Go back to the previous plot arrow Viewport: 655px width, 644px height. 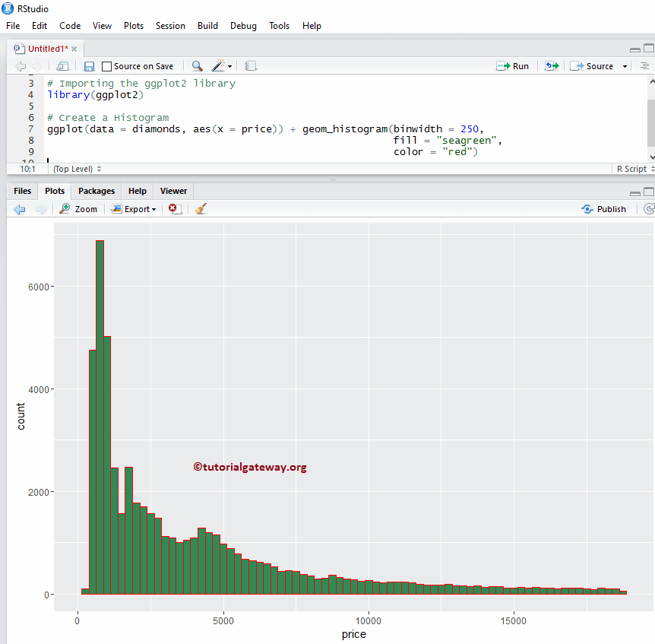click(19, 208)
